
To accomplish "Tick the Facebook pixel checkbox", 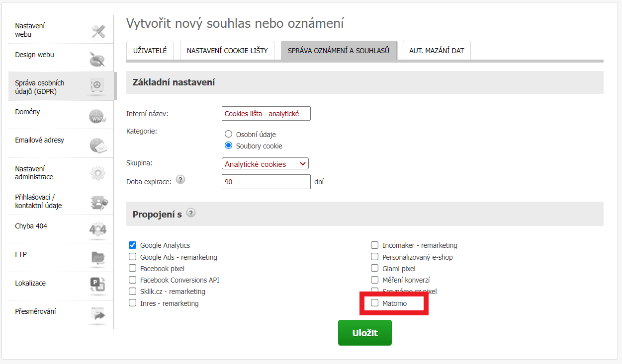I will 132,268.
